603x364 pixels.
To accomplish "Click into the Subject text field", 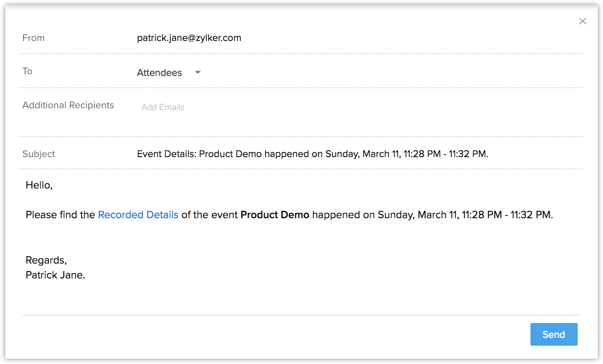I will coord(312,154).
